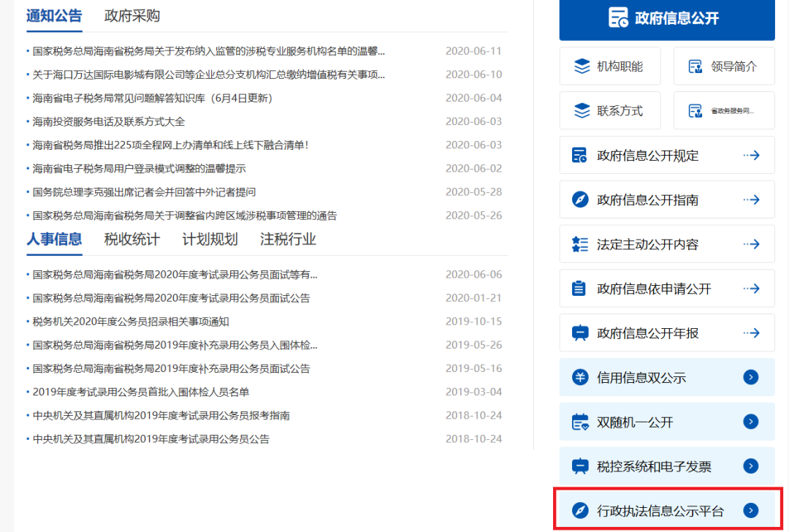Open notice about 海口万达国际电影城有限公司
The height and width of the screenshot is (532, 789).
(x=209, y=75)
